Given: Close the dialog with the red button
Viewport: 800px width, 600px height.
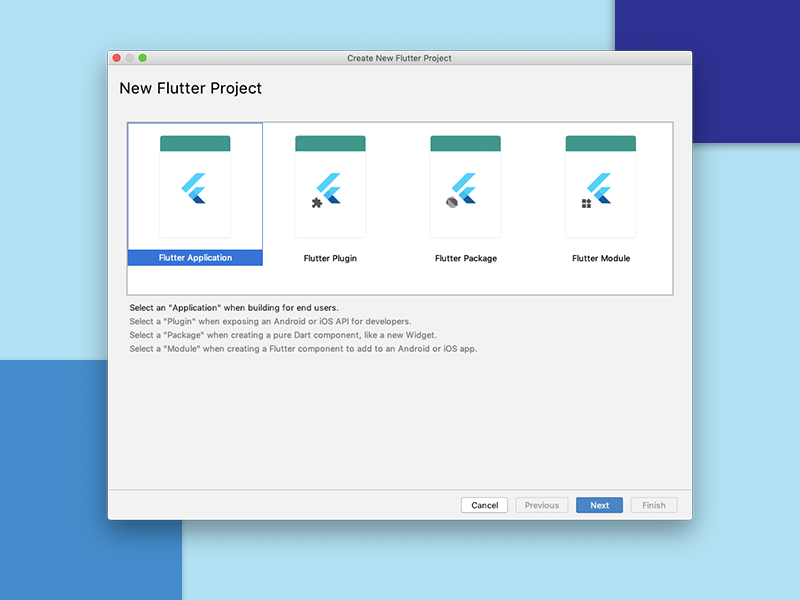Looking at the screenshot, I should click(x=117, y=58).
